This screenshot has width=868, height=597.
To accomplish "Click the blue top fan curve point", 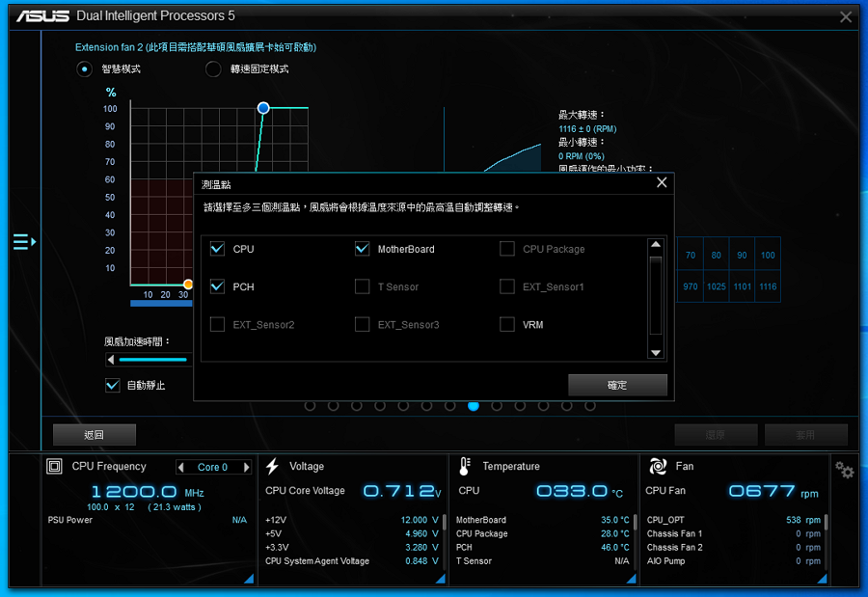I will 263,108.
